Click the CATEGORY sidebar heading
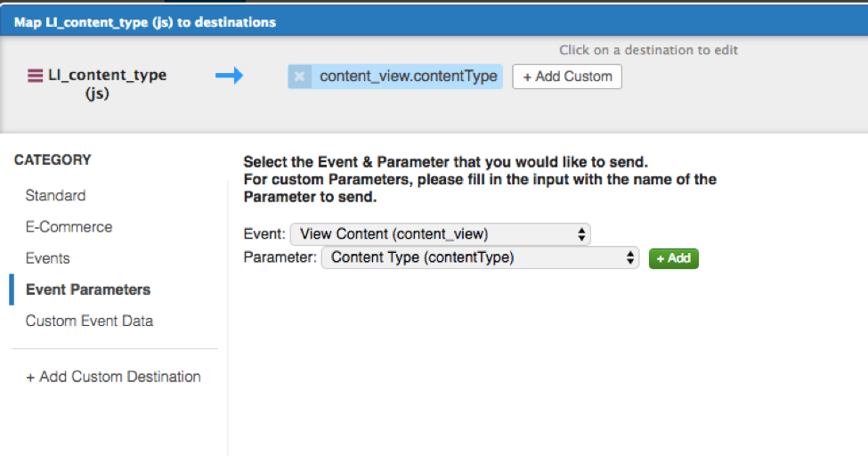The width and height of the screenshot is (868, 456). (53, 160)
